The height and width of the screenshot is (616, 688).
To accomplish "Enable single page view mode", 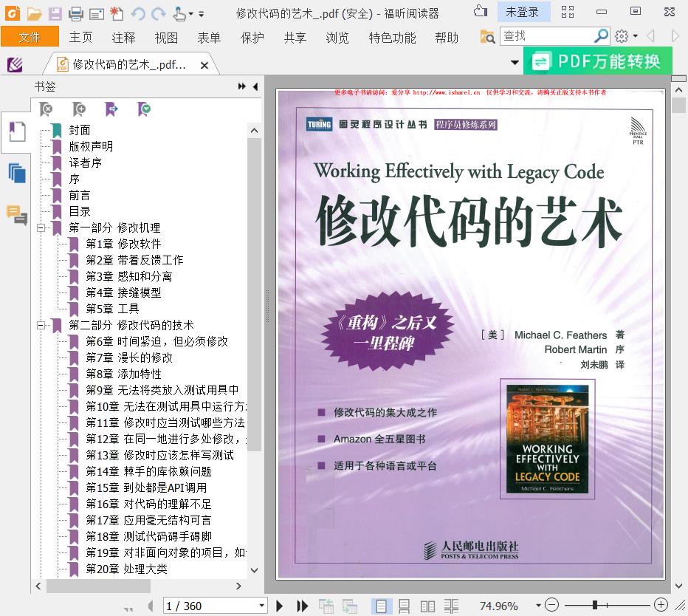I will point(381,606).
